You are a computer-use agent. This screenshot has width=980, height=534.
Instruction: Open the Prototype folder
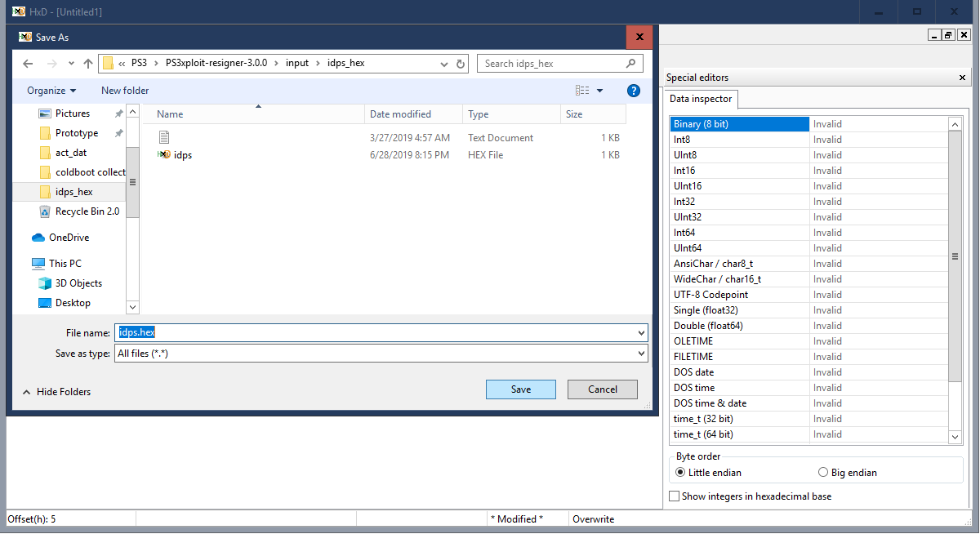coord(77,133)
